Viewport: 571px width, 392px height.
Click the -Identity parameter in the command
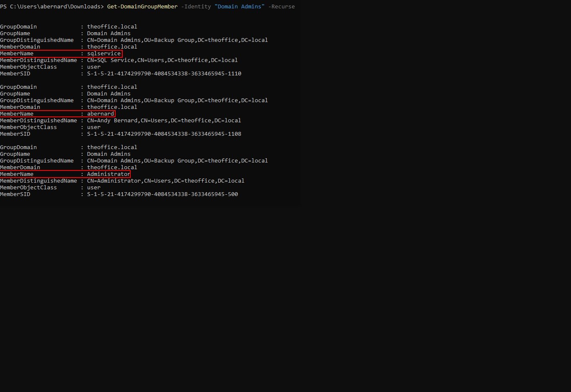click(196, 7)
